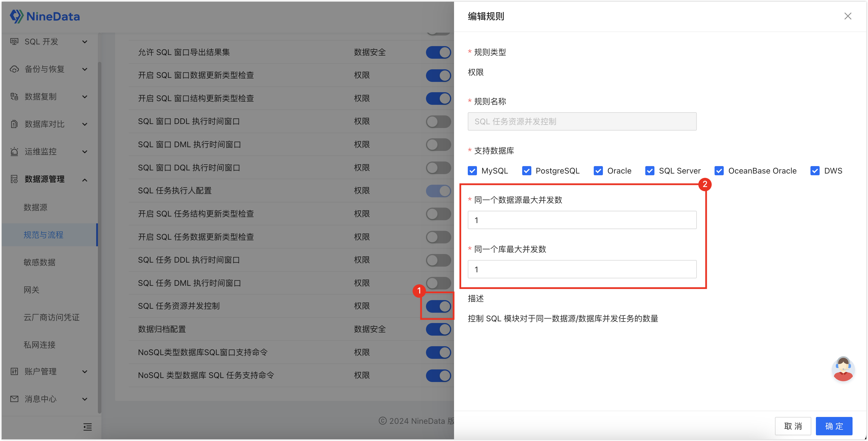Click the 取消 button
Viewport: 868px width, 441px height.
pos(793,426)
